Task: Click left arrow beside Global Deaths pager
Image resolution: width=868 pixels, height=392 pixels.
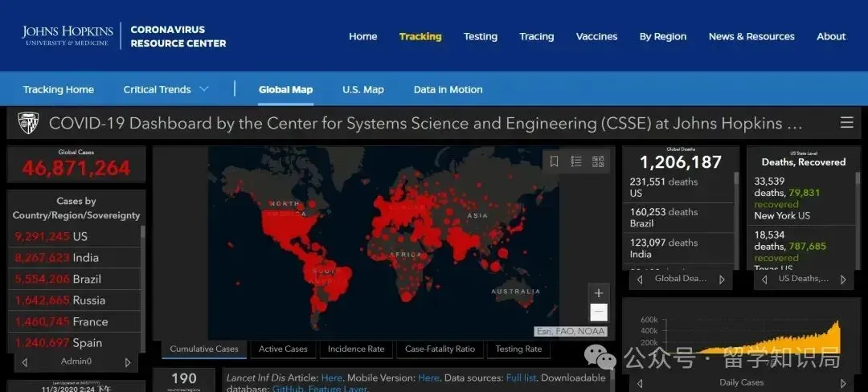Action: 640,280
